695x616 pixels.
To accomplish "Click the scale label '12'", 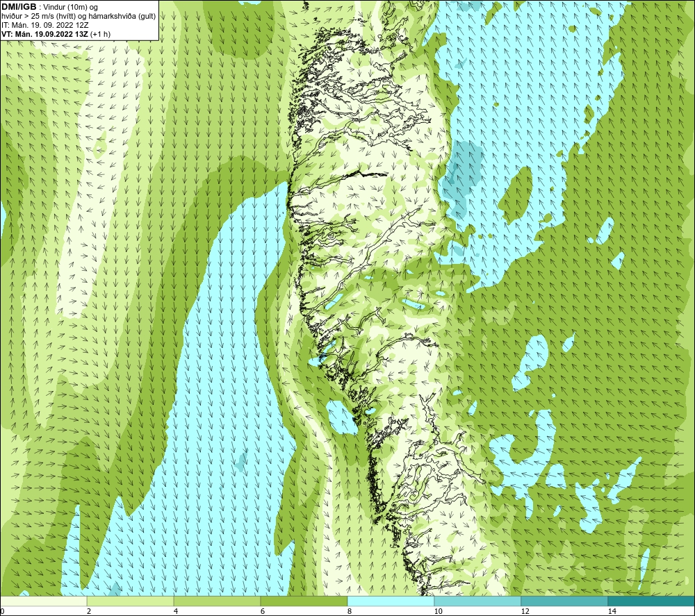I will click(x=525, y=611).
